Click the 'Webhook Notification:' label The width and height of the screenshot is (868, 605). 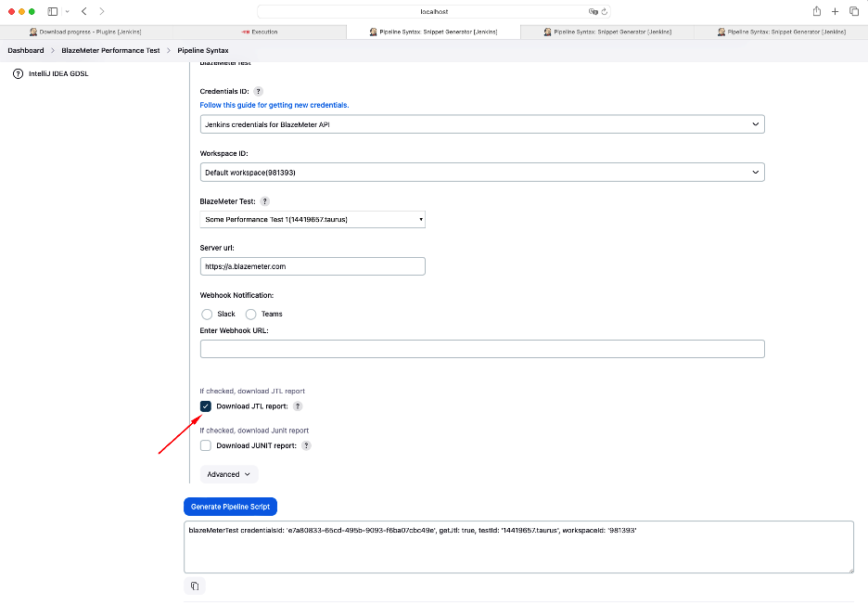[236, 295]
